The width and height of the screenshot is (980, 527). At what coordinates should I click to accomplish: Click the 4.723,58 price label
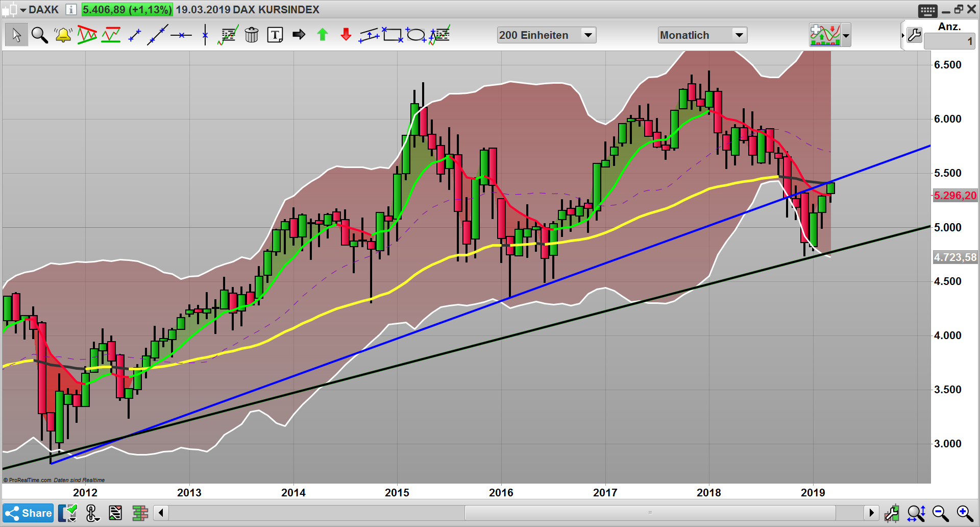955,257
